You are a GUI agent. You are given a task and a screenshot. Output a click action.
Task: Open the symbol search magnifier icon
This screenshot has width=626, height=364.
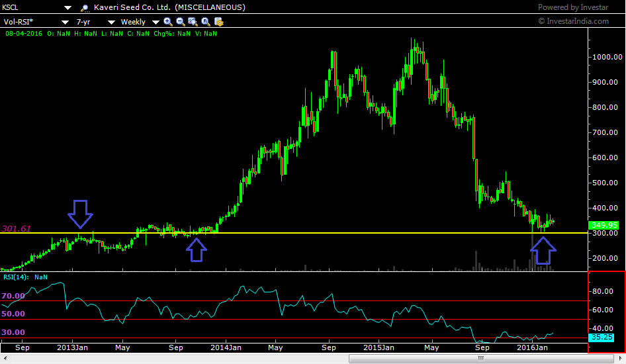point(85,8)
